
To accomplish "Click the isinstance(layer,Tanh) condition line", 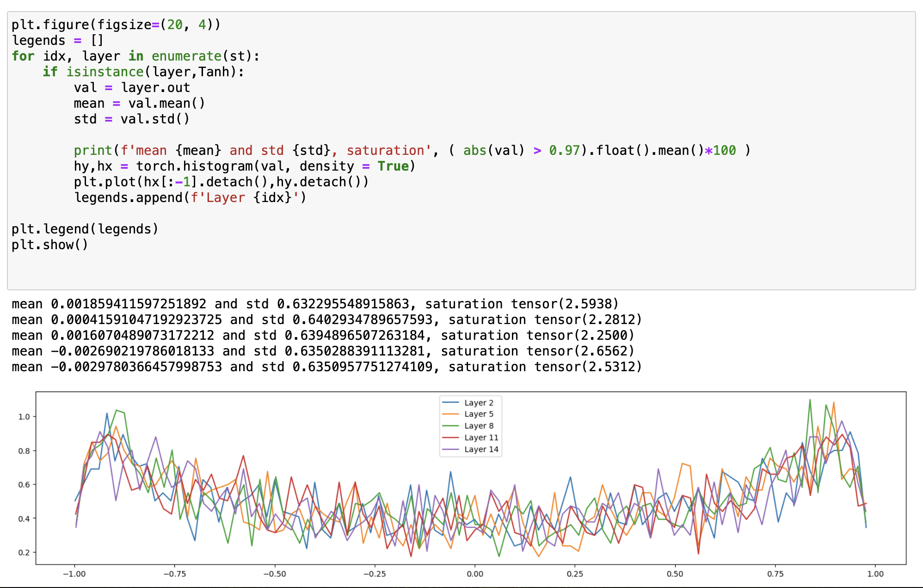I will [x=143, y=72].
